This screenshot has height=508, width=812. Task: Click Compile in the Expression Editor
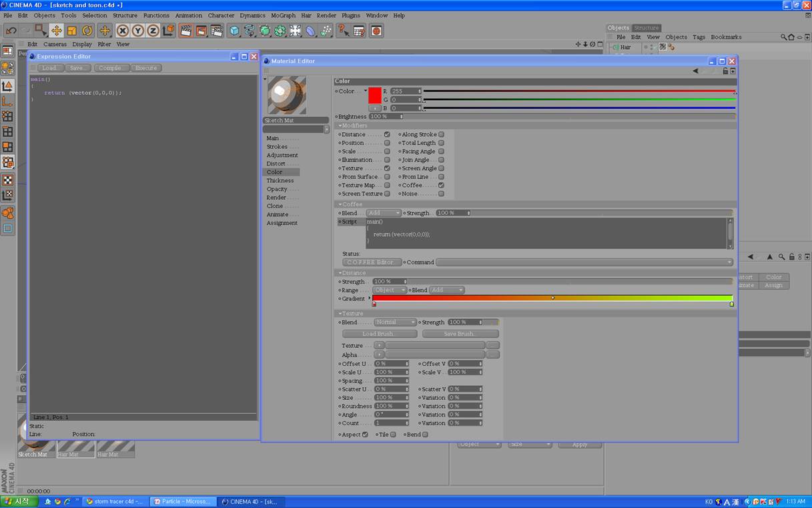point(111,68)
